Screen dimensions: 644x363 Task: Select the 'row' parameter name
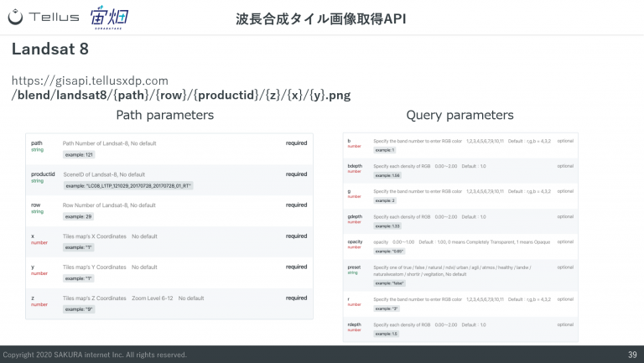[36, 205]
